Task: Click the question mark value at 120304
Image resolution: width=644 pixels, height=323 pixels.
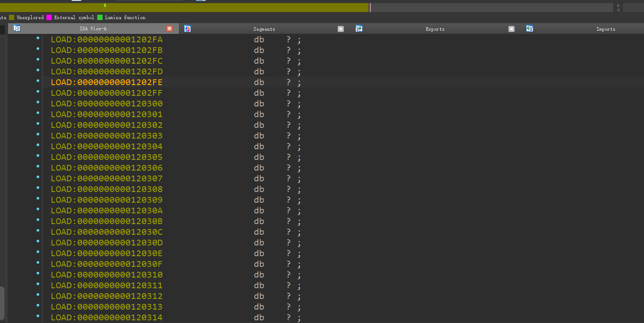Action: [x=289, y=147]
